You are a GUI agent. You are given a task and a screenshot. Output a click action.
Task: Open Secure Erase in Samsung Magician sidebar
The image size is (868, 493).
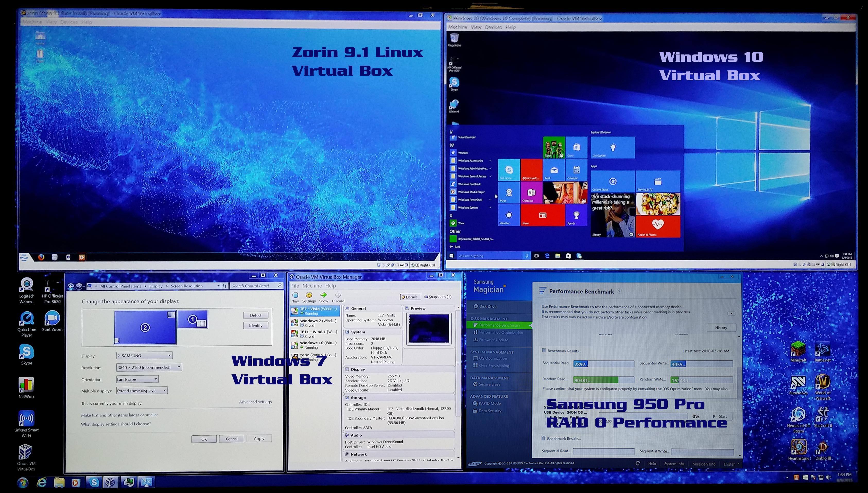coord(489,384)
